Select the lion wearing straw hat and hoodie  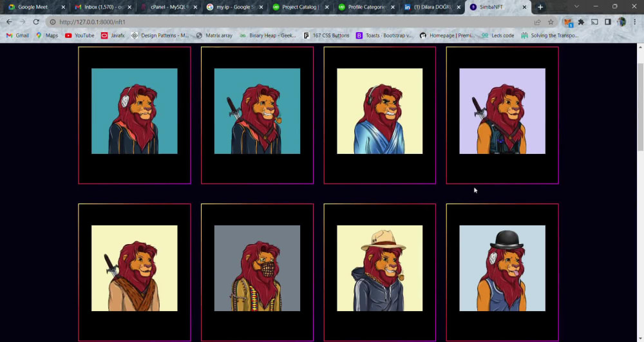point(380,268)
